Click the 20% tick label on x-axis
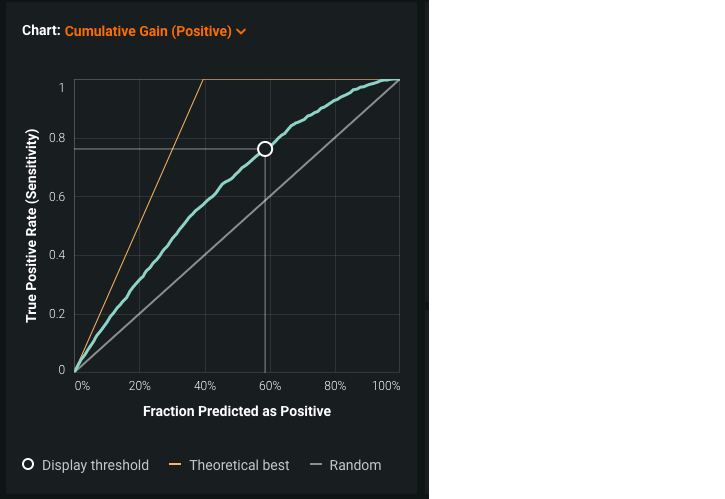Image resolution: width=725 pixels, height=499 pixels. coord(140,386)
